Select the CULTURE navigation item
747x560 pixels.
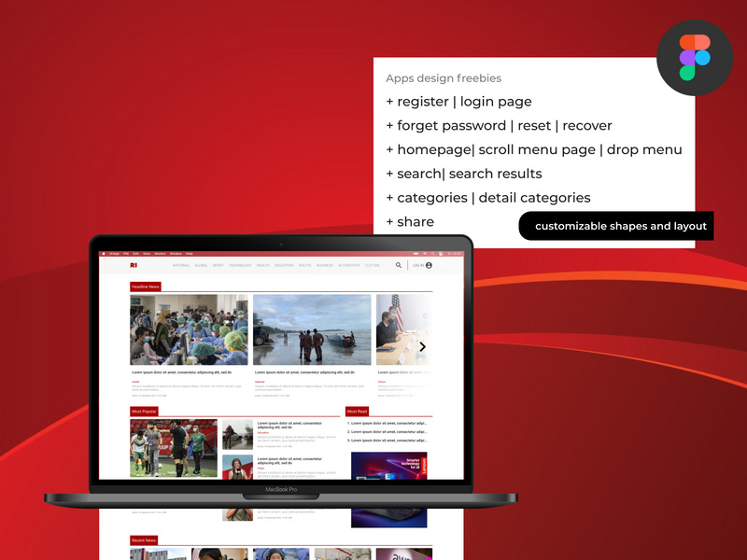[373, 265]
